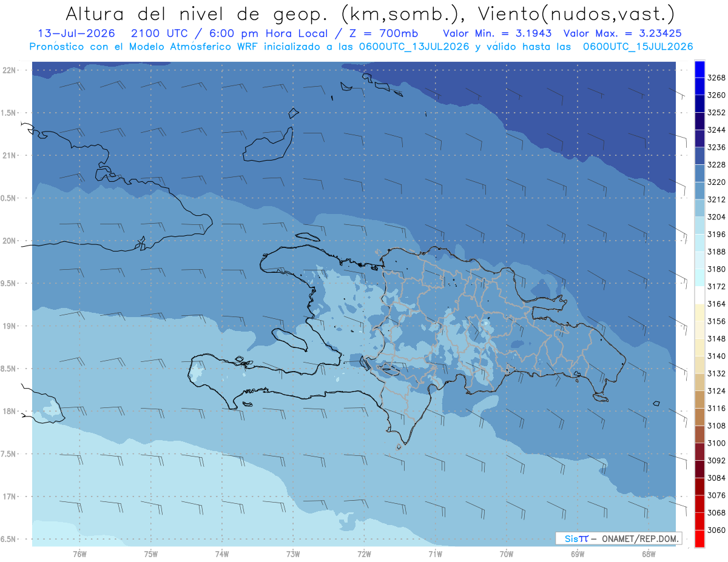This screenshot has width=728, height=562.
Task: Pick the colorbar swatch between 3204 and 3212
Action: [x=699, y=208]
